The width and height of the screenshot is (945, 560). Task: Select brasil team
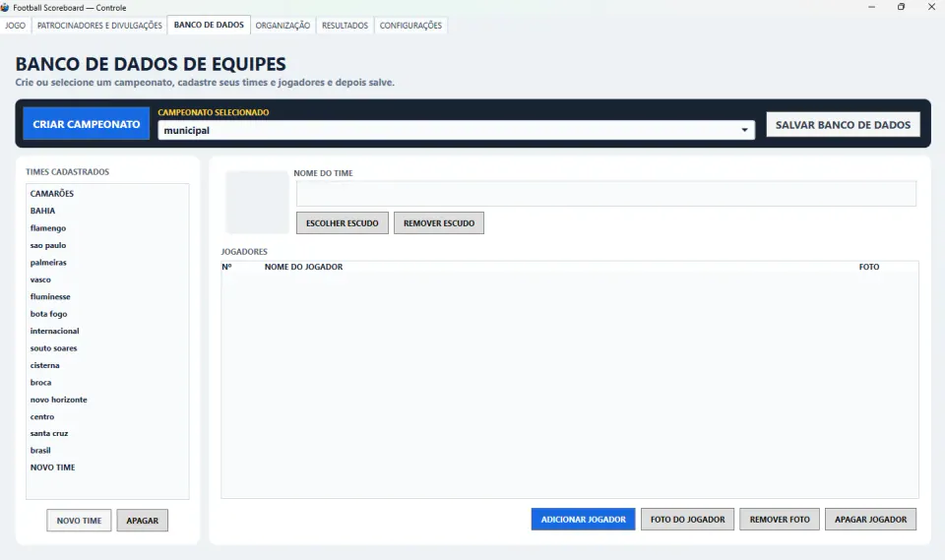point(107,451)
